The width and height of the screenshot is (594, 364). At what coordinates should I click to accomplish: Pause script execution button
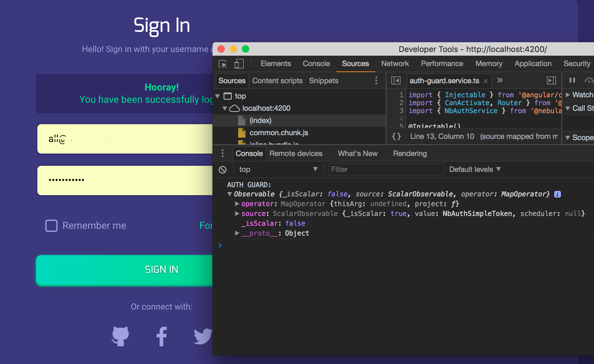click(x=572, y=80)
